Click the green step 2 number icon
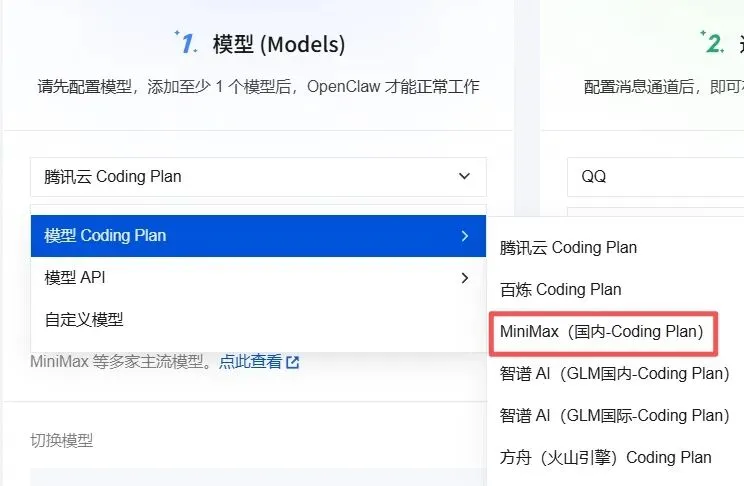 (x=712, y=42)
